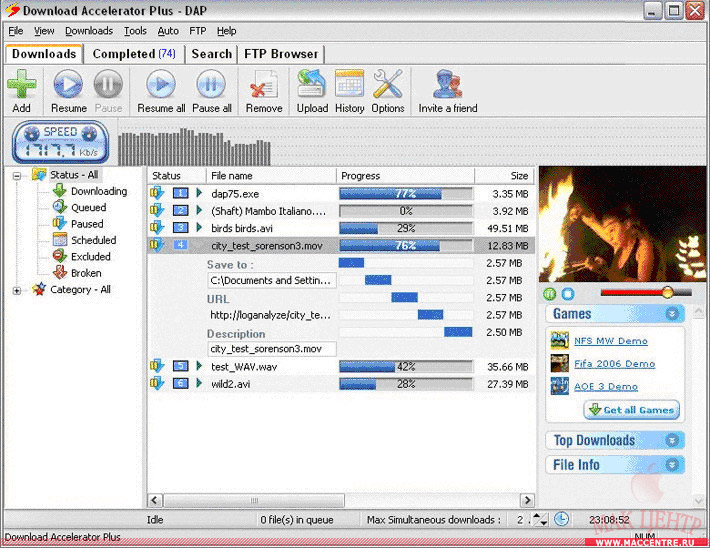
Task: Sort by Status column header
Action: pos(177,176)
